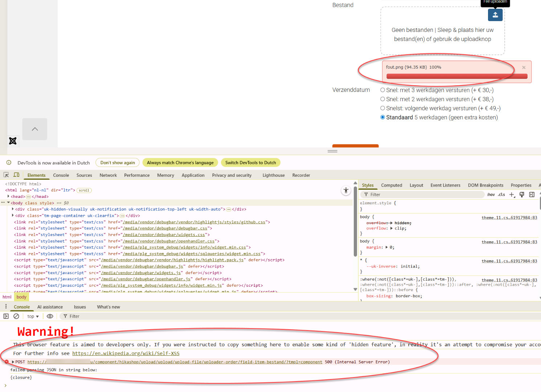Select 'Snel: met 3 werkdagen versturen' option
The image size is (541, 392).
tap(383, 90)
